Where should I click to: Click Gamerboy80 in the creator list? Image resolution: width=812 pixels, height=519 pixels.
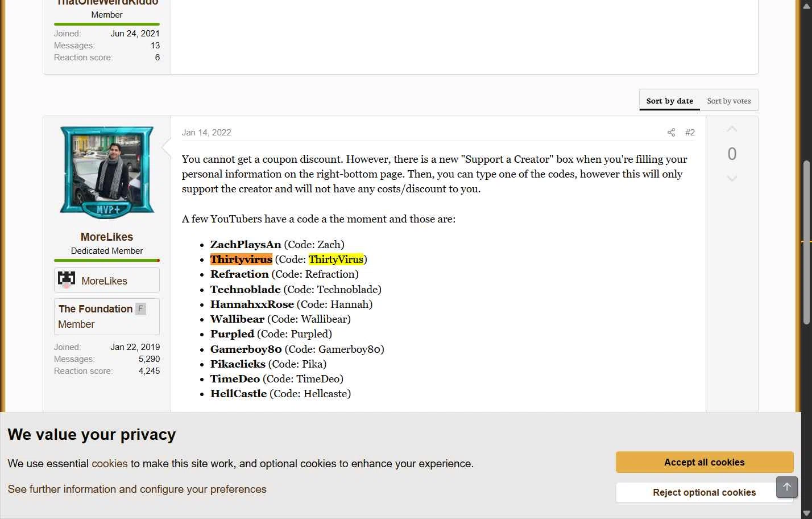[x=246, y=349]
